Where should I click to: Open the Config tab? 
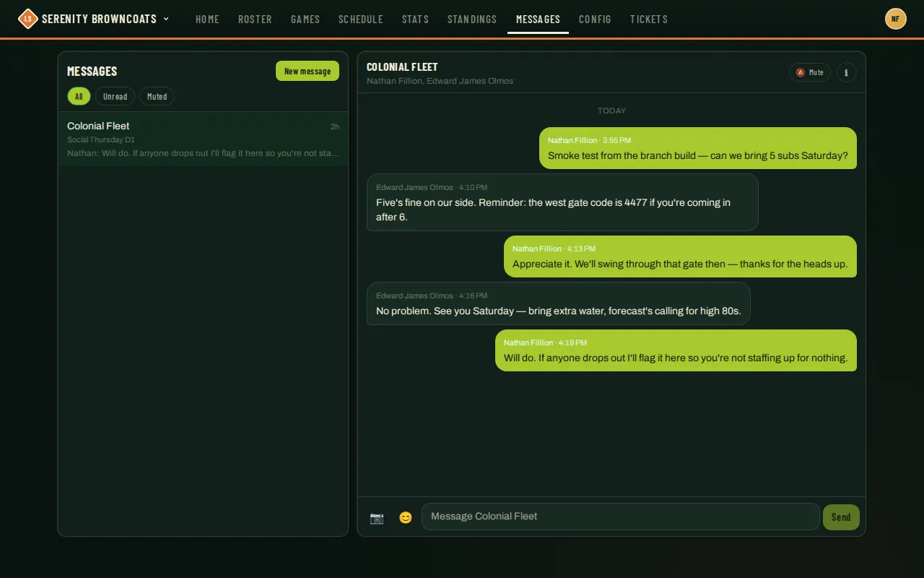(x=595, y=19)
